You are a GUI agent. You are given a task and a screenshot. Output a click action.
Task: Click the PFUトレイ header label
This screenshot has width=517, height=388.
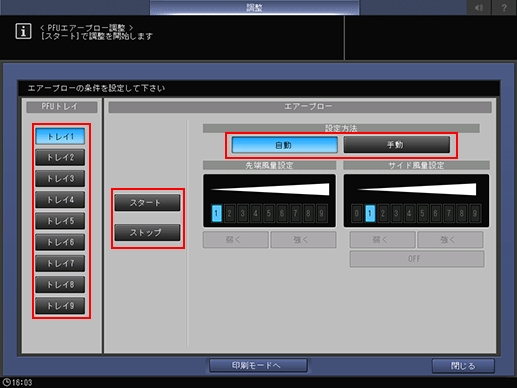click(x=62, y=107)
